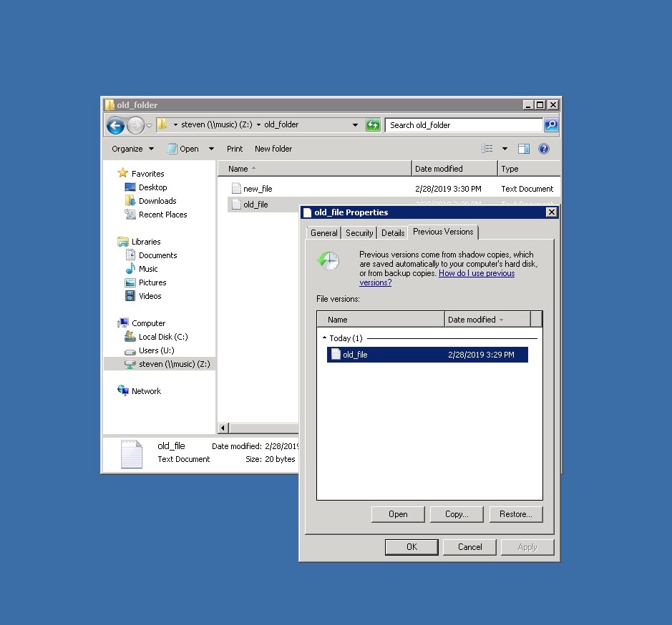Open Help using the question mark icon
The width and height of the screenshot is (672, 625).
(544, 148)
